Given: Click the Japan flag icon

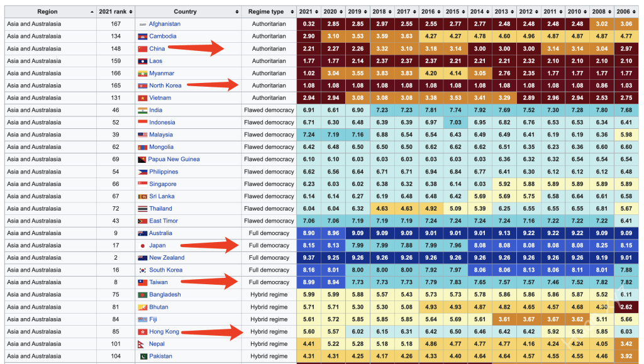Looking at the screenshot, I should pyautogui.click(x=143, y=246).
